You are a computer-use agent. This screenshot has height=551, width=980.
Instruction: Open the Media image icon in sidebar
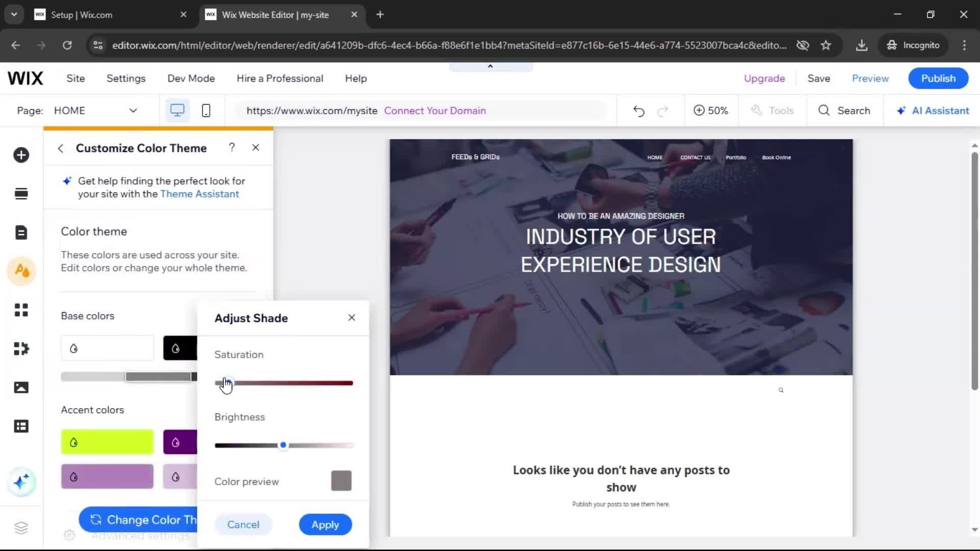(21, 387)
